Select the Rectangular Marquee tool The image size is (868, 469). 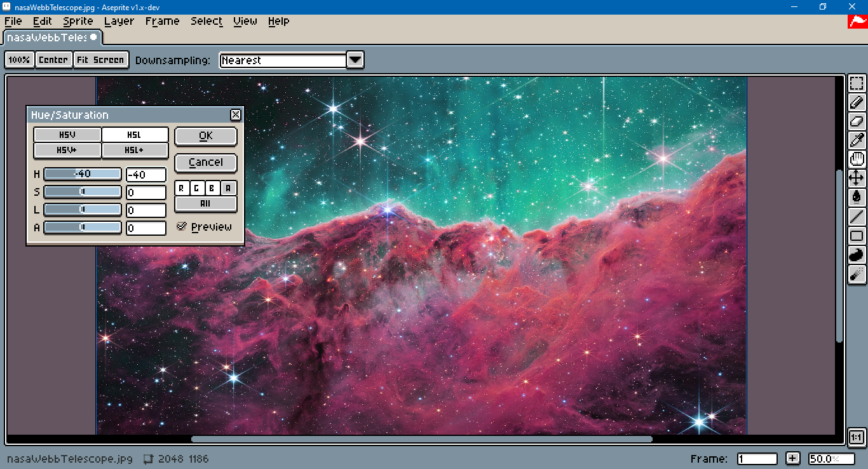coord(857,83)
